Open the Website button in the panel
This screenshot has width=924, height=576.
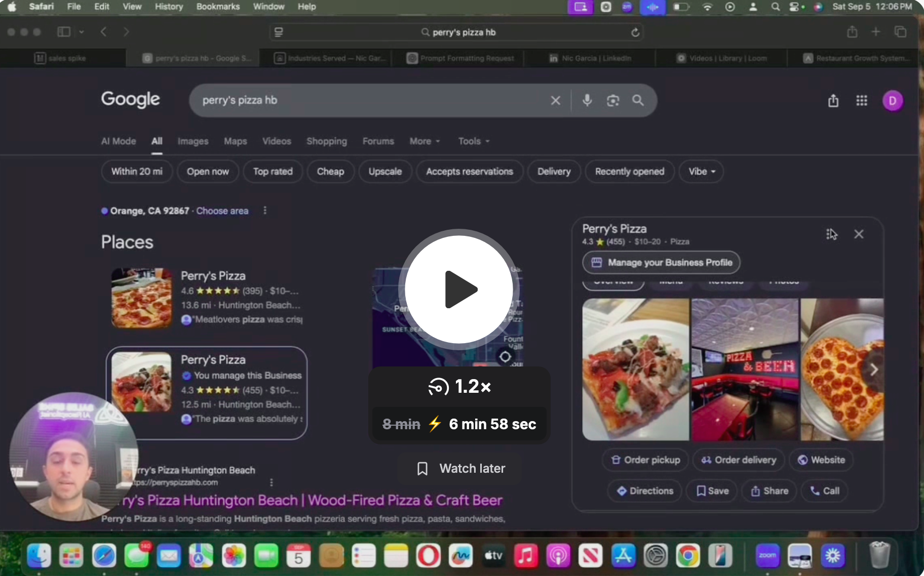821,460
